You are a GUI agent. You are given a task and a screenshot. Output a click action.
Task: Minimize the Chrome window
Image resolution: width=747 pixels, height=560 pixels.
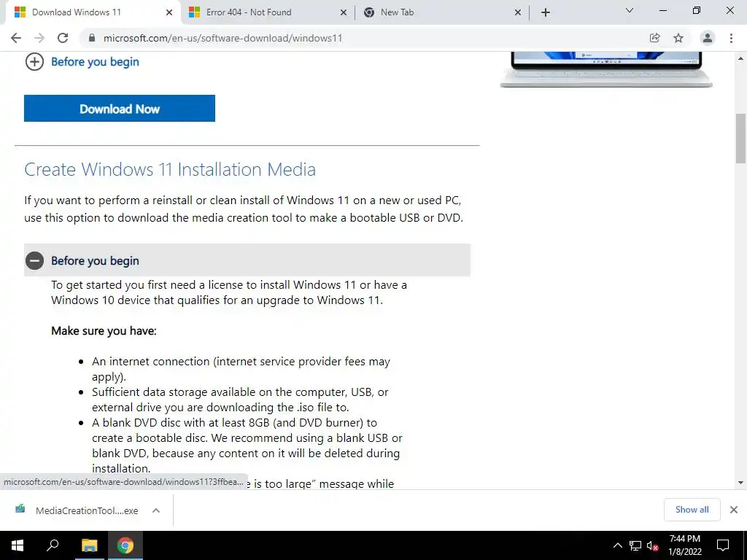coord(662,10)
